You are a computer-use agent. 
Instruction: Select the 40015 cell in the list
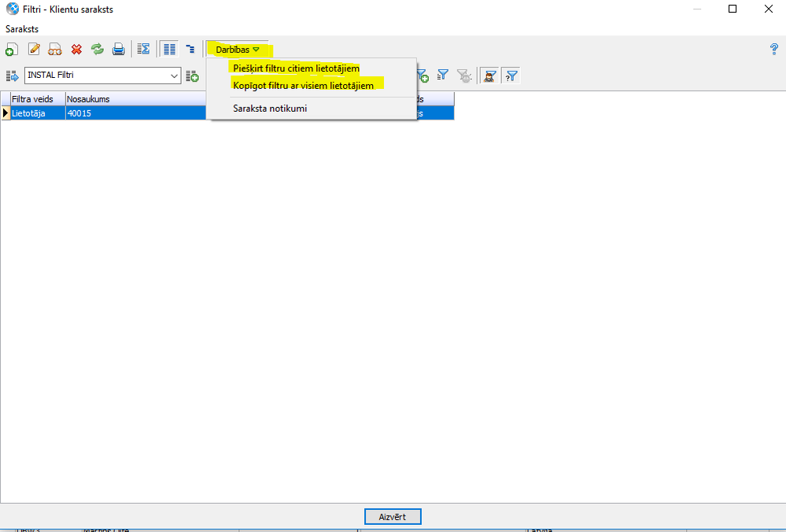click(x=135, y=113)
